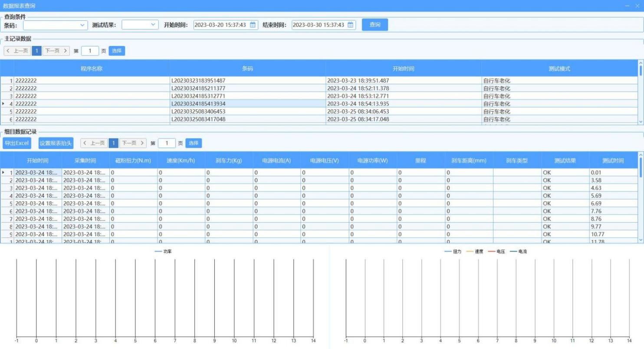Open 设置报表抬头 report header settings
This screenshot has height=349, width=644.
click(56, 143)
